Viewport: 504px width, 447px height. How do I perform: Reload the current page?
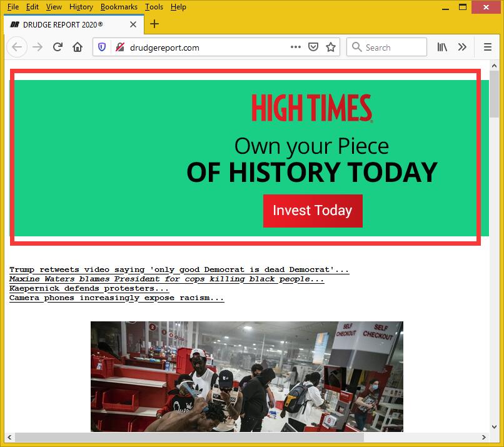58,48
